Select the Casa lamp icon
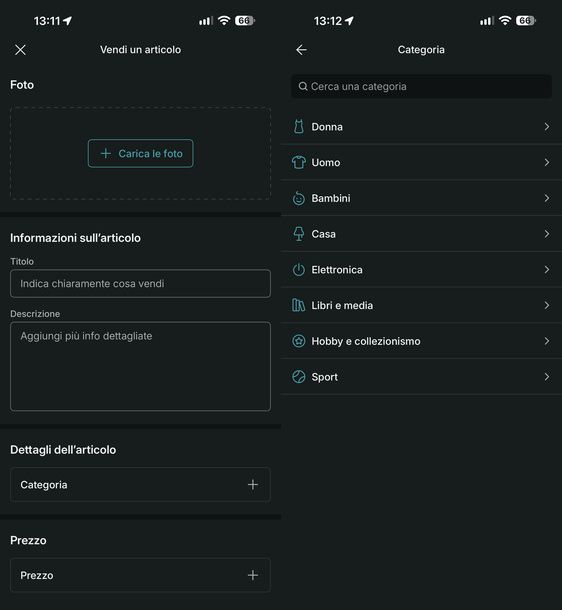Viewport: 562px width, 610px height. 299,234
